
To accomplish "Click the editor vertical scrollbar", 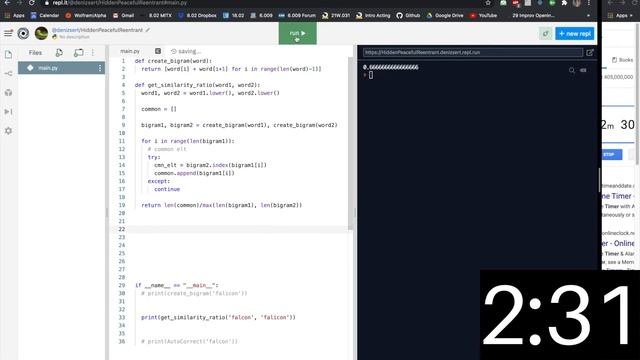I will [351, 143].
